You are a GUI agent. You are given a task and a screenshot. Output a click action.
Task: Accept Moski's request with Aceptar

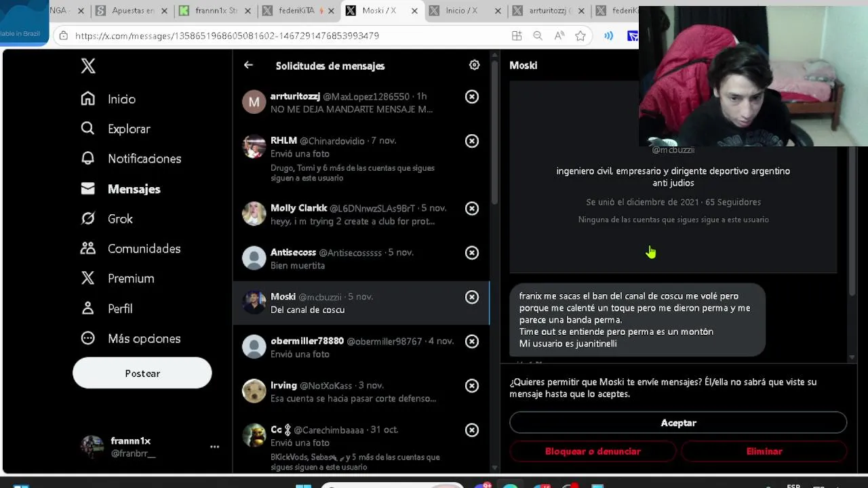coord(678,423)
